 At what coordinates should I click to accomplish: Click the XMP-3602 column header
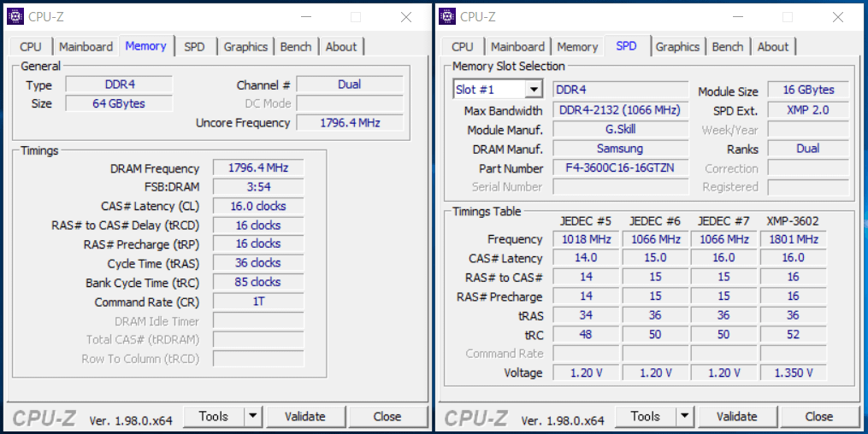click(793, 221)
